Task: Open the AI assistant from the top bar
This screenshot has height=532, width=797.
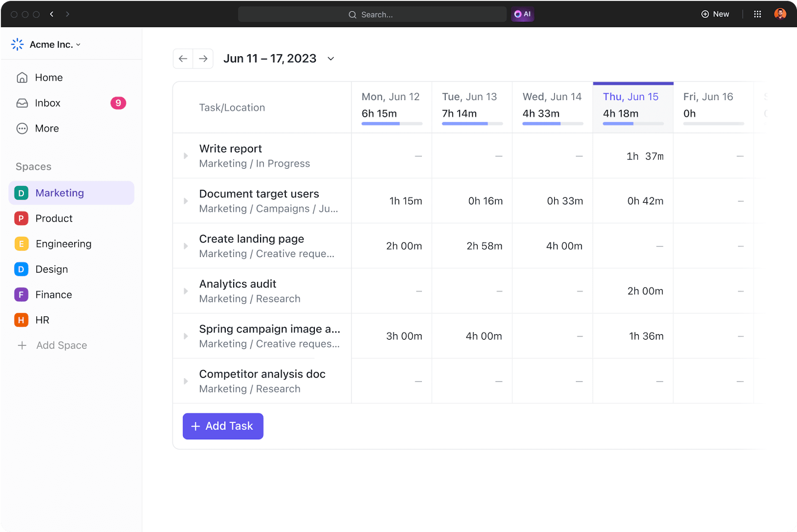Action: [x=523, y=14]
